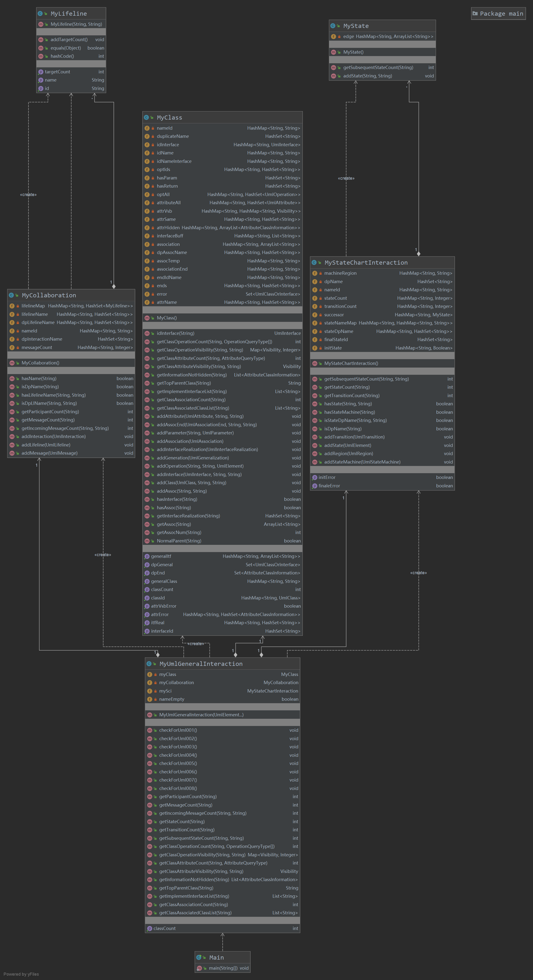Click the class icon beside MyLifeline title

point(40,14)
